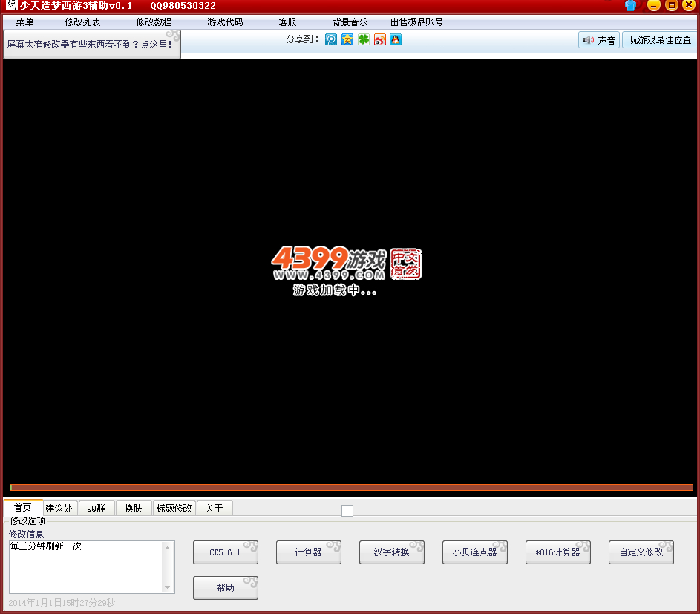
Task: Click the 玩游戏最佳位置 button
Action: (660, 40)
